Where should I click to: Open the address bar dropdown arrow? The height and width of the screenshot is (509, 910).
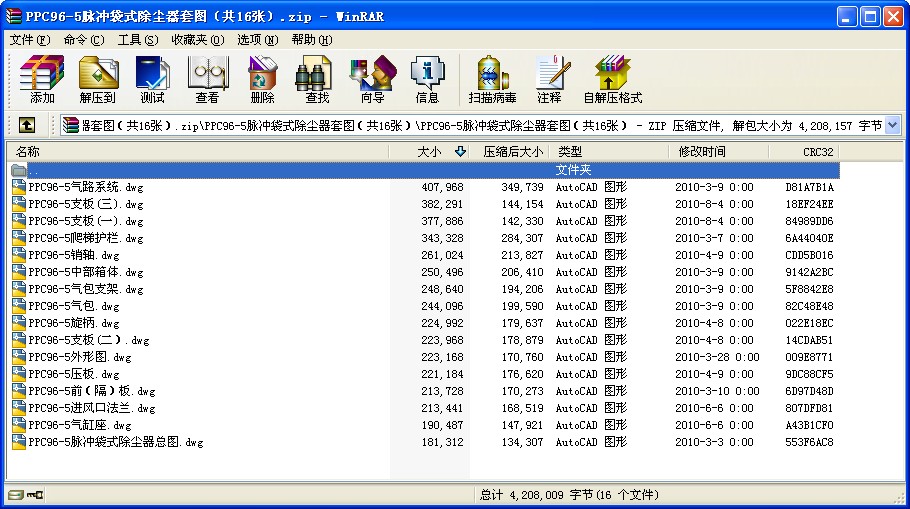893,125
